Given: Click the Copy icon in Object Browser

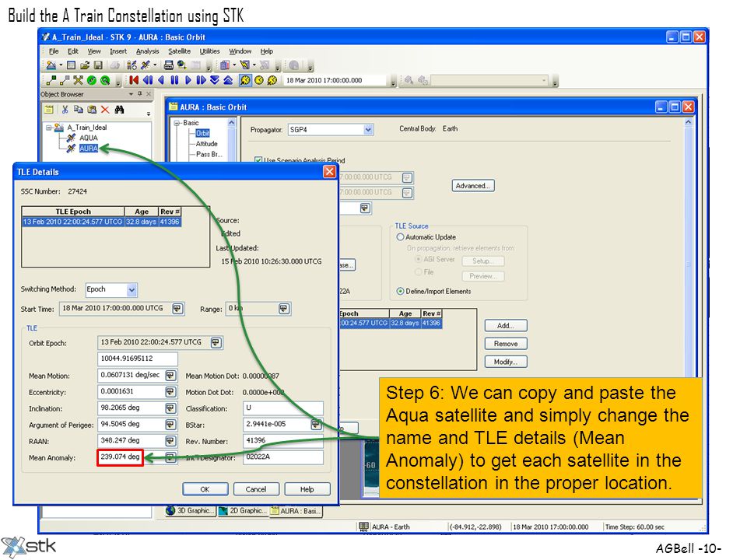Looking at the screenshot, I should (x=78, y=110).
